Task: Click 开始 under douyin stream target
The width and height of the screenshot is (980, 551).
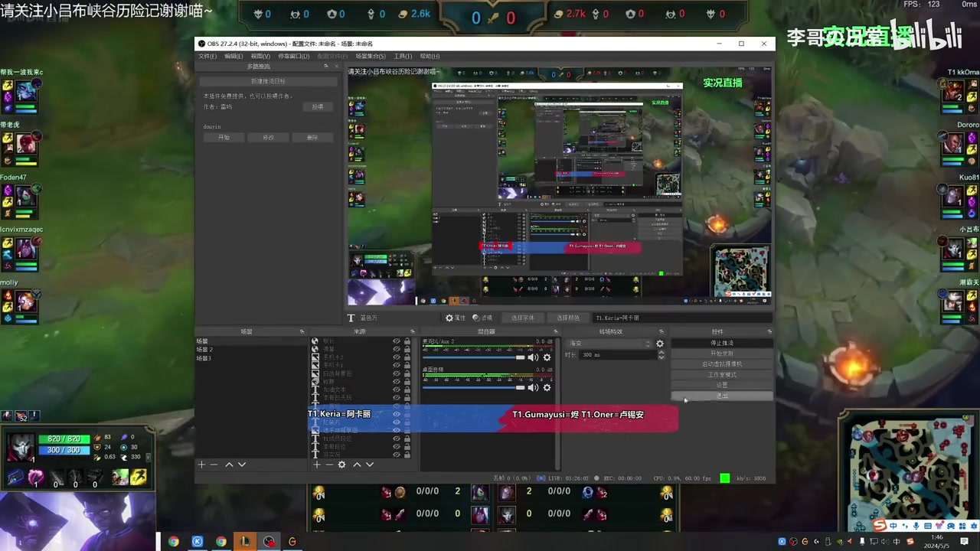Action: coord(224,137)
